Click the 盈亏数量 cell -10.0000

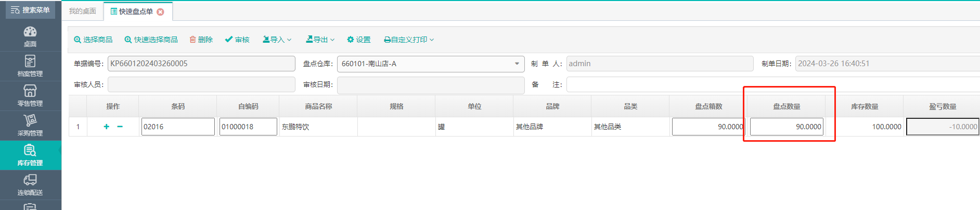[x=943, y=127]
